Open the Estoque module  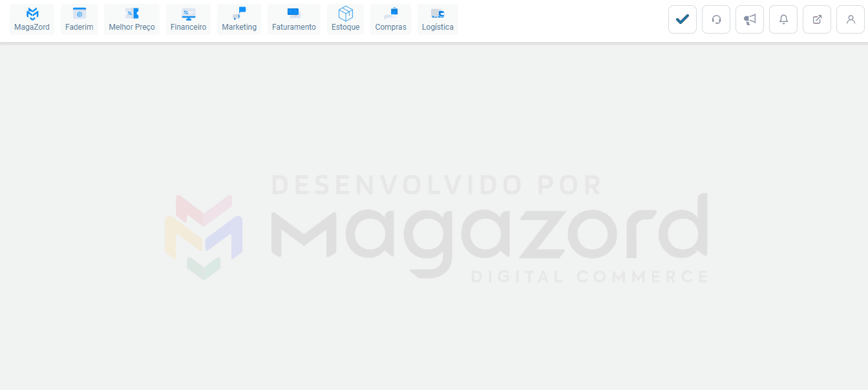coord(345,19)
